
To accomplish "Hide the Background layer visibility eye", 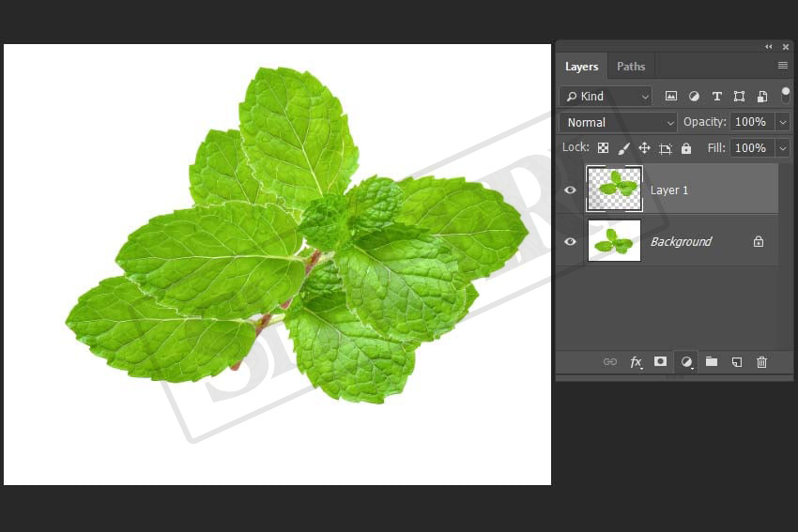I will point(570,241).
